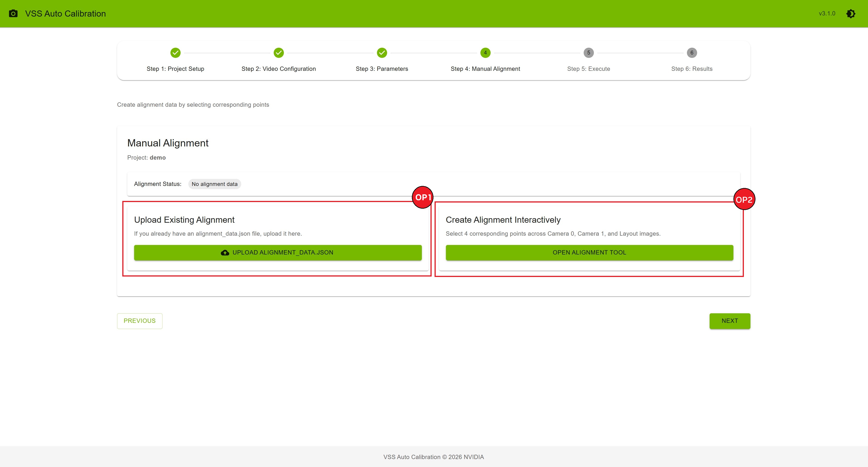Click the 'Alignment Status:' label
Screen dimensions: 868x467
point(158,184)
